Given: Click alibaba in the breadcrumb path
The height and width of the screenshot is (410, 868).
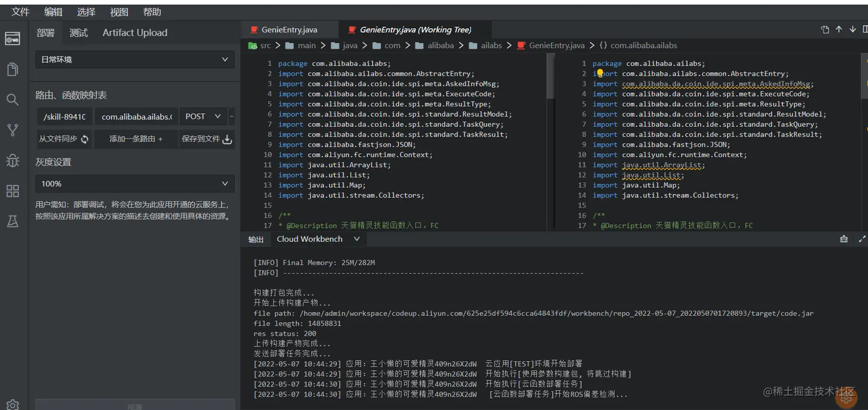Looking at the screenshot, I should 440,45.
